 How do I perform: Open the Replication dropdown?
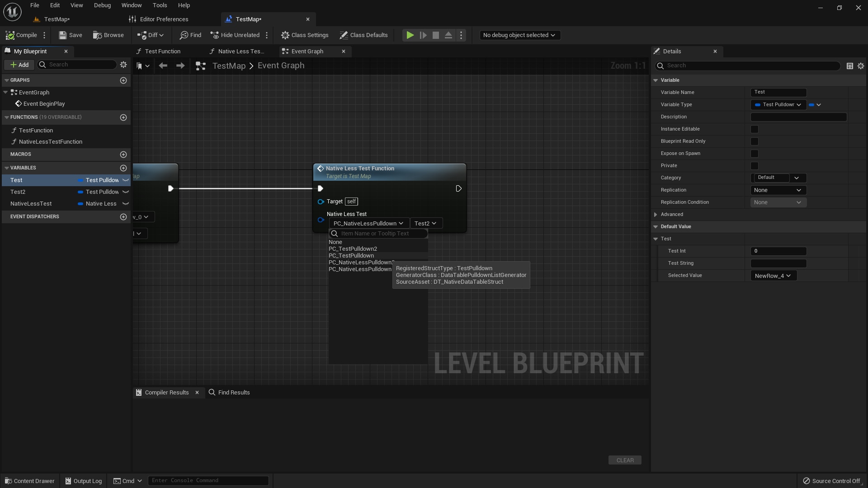778,190
